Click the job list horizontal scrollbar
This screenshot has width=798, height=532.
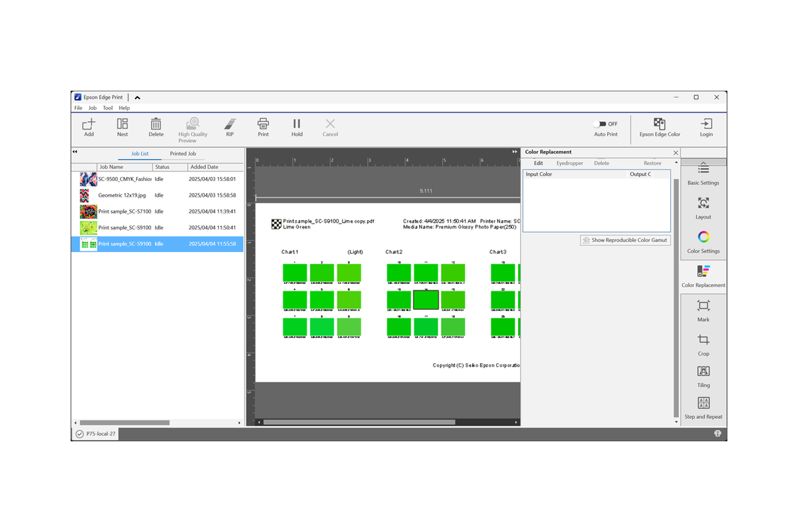[x=124, y=422]
